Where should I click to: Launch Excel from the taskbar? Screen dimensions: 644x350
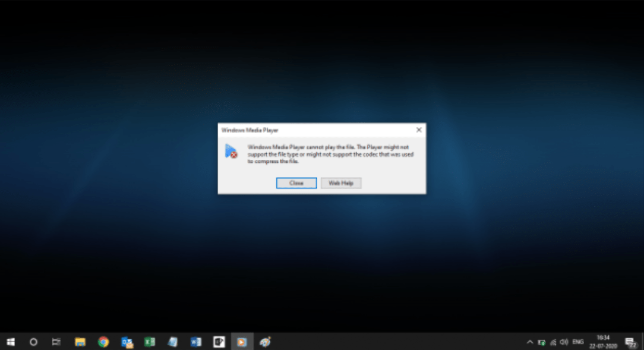tap(150, 342)
